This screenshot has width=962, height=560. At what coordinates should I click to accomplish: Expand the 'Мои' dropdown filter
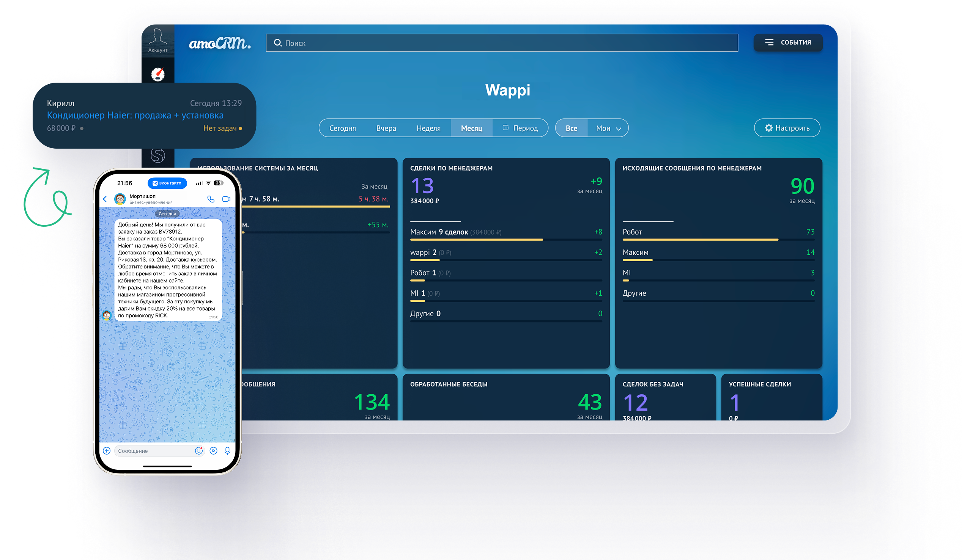coord(608,128)
